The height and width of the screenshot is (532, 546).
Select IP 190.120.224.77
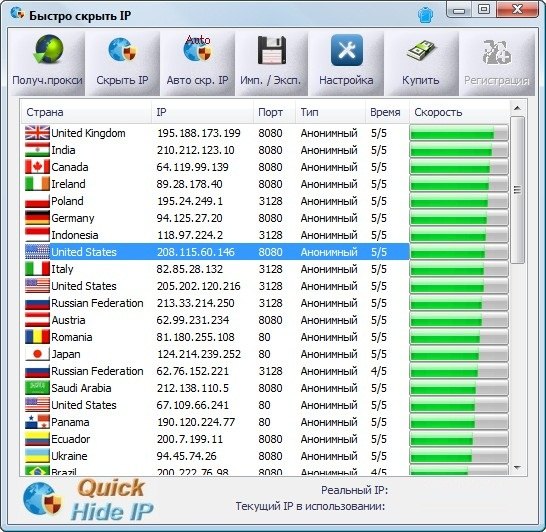tap(196, 422)
